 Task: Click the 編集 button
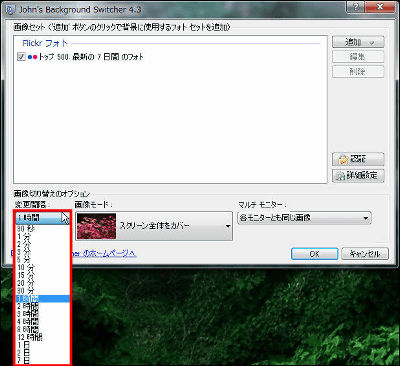click(358, 57)
